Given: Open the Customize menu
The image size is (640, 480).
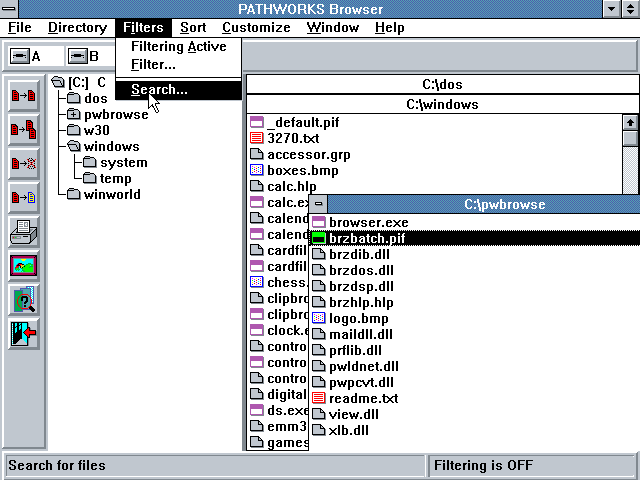Looking at the screenshot, I should [256, 27].
